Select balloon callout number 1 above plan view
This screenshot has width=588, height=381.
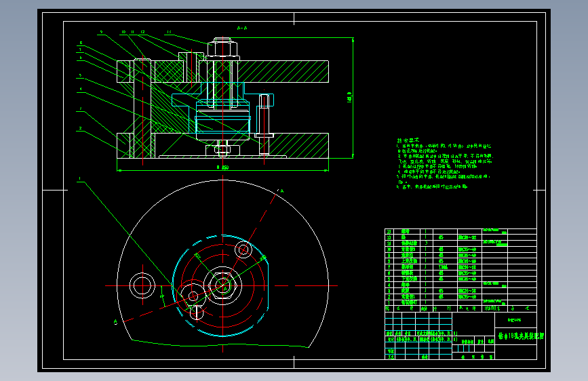click(80, 178)
